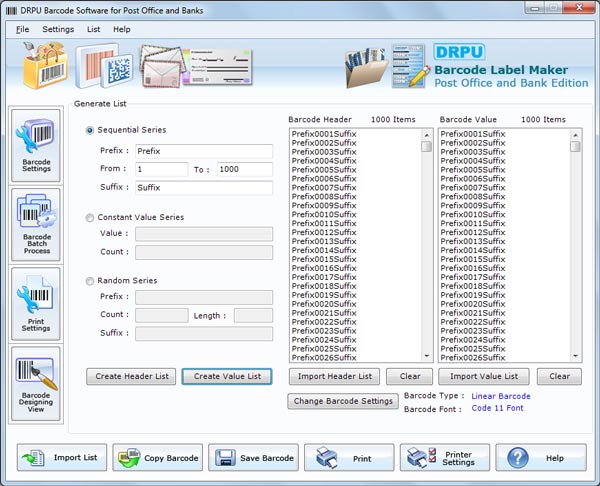Click Barcode Value list scrollbar thumb

tap(575, 147)
